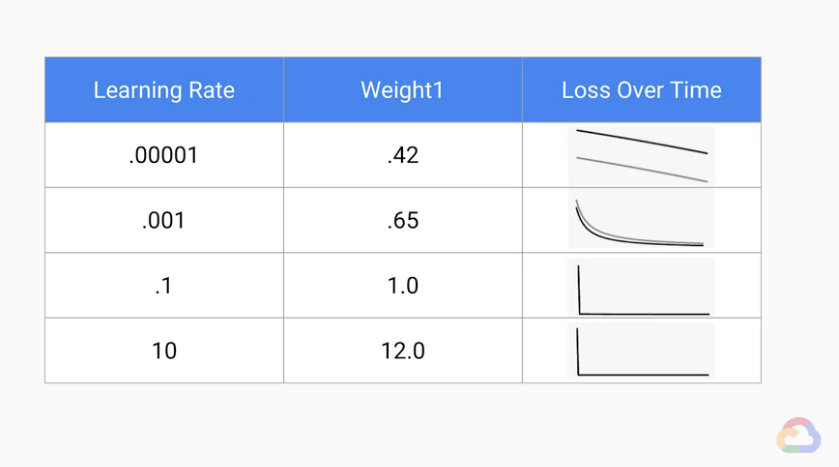Viewport: 839px width, 467px height.
Task: Click the Google Cloud logo icon
Action: 799,436
